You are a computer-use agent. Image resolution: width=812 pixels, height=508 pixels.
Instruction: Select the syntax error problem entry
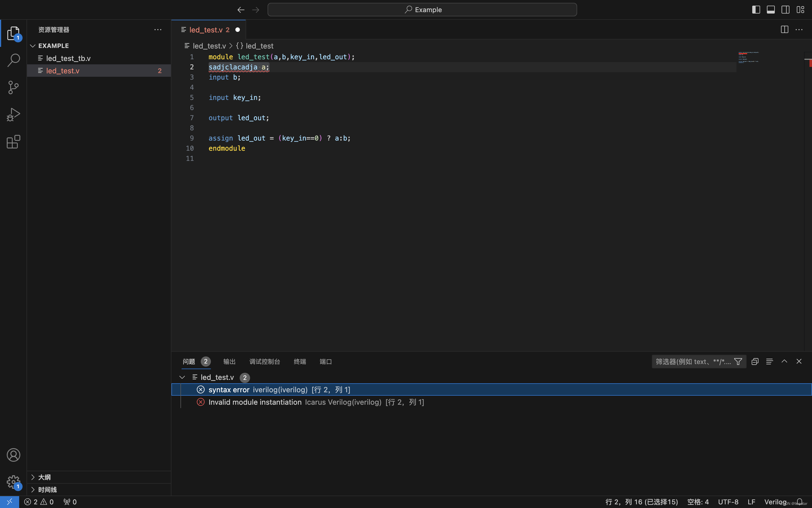pyautogui.click(x=491, y=390)
